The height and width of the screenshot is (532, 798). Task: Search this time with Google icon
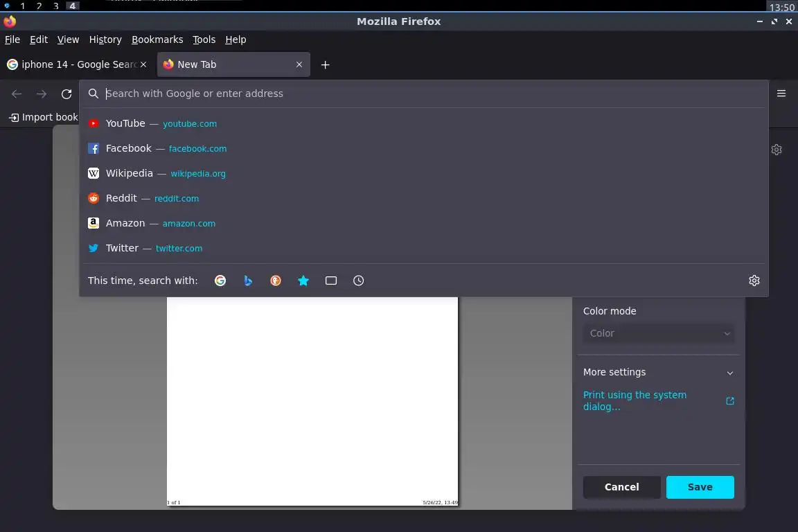pyautogui.click(x=220, y=281)
